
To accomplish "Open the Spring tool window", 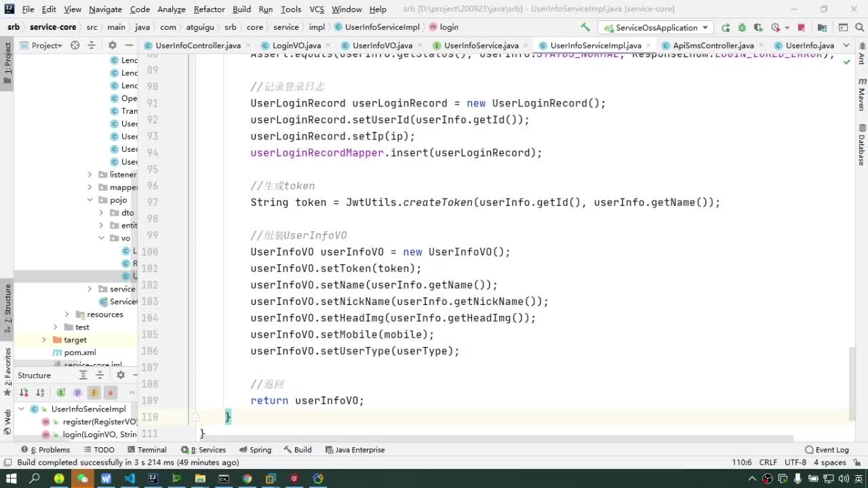I will (x=256, y=449).
